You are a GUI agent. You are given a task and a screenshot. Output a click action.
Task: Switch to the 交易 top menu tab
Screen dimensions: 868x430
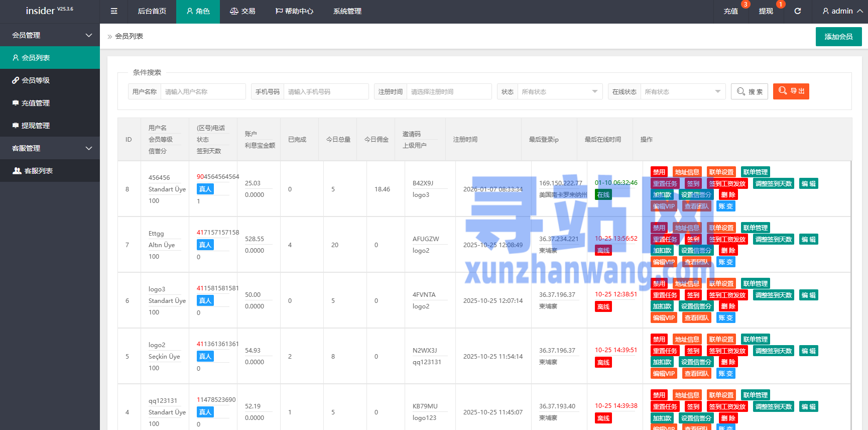click(242, 11)
